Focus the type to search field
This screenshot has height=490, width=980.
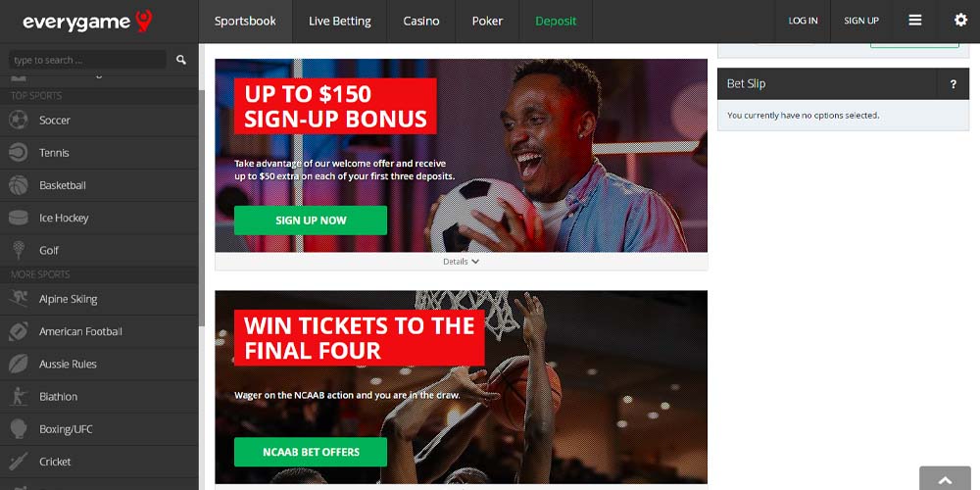click(x=87, y=60)
